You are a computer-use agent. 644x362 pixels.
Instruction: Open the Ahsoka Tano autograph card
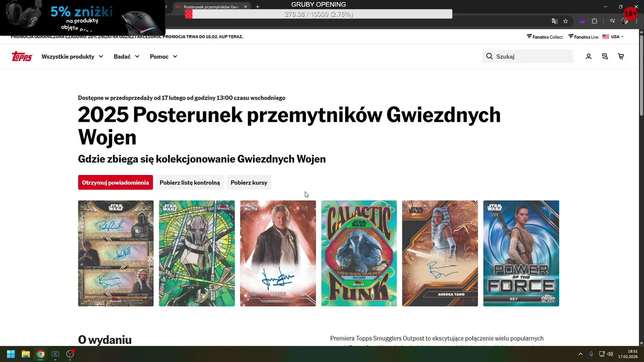coord(440,253)
